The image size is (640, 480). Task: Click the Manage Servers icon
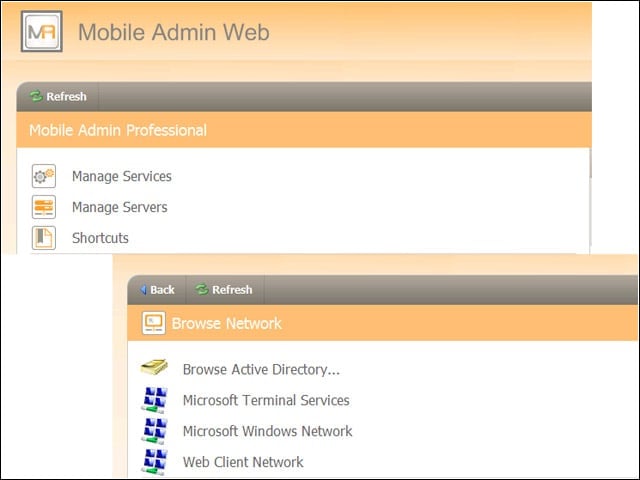pyautogui.click(x=44, y=207)
